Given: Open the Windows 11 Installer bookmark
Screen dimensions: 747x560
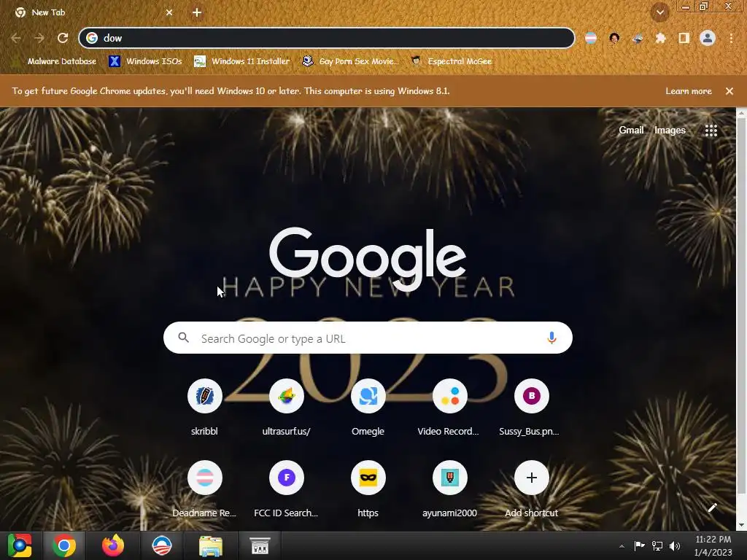Looking at the screenshot, I should click(x=242, y=61).
